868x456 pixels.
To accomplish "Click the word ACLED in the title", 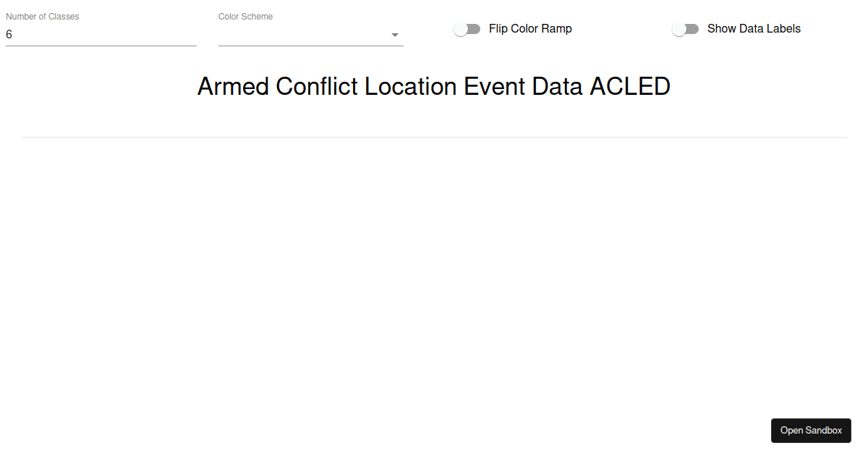I will tap(630, 87).
